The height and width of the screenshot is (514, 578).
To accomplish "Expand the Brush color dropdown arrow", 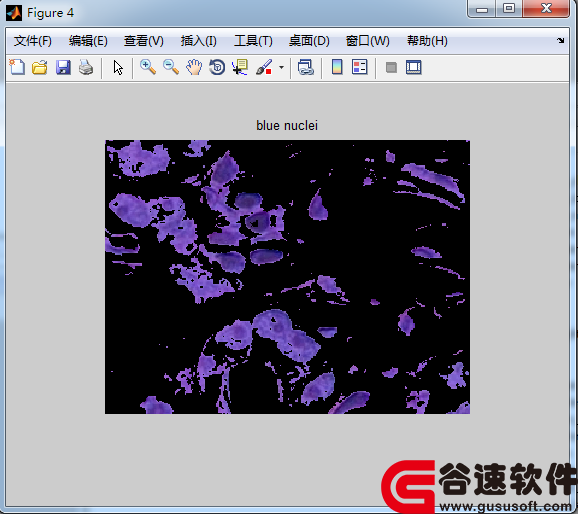I will tap(281, 68).
